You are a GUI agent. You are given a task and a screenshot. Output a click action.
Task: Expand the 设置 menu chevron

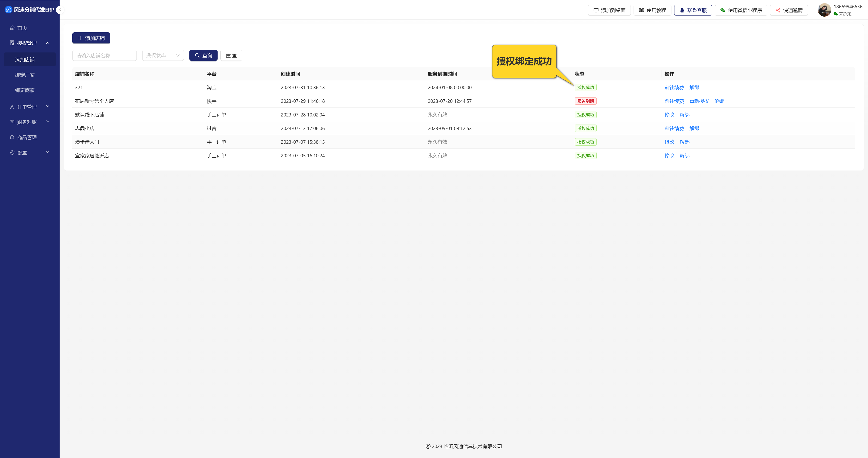[48, 152]
